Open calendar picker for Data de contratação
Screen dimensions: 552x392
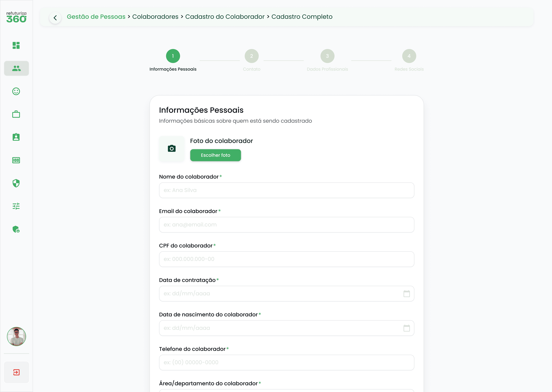tap(407, 294)
